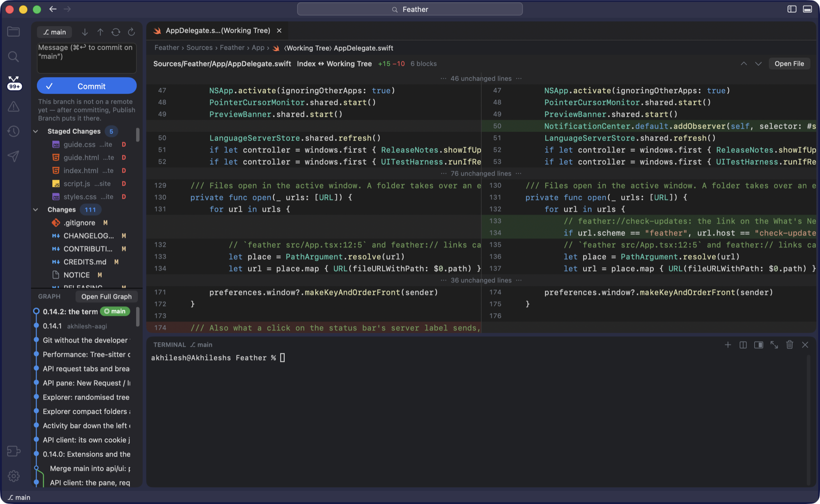Viewport: 820px width, 504px height.
Task: Open the main branch selector
Action: tap(54, 32)
